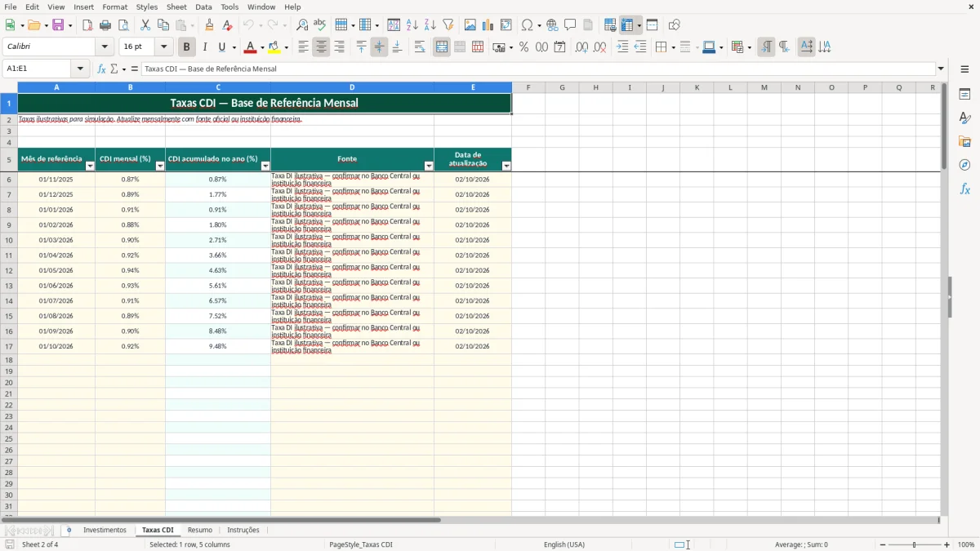Select the Clone Formatting paintbrush
Viewport: 980px width, 551px height.
click(x=210, y=25)
